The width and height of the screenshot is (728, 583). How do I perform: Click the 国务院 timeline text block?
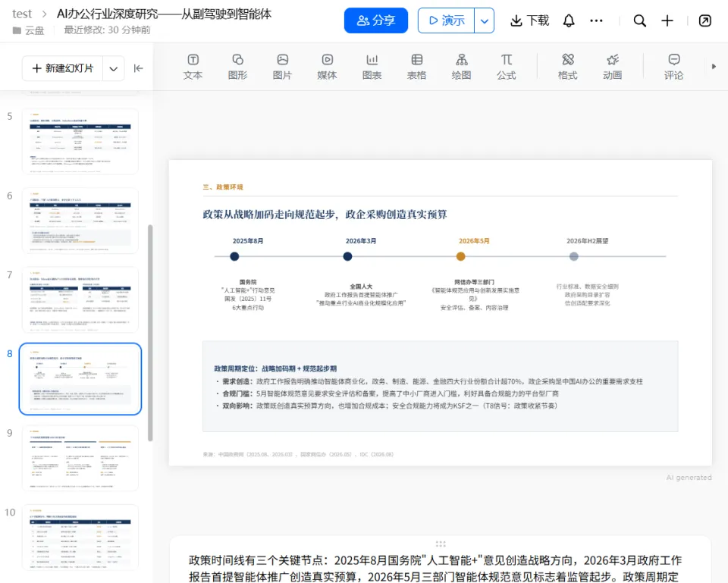(248, 295)
